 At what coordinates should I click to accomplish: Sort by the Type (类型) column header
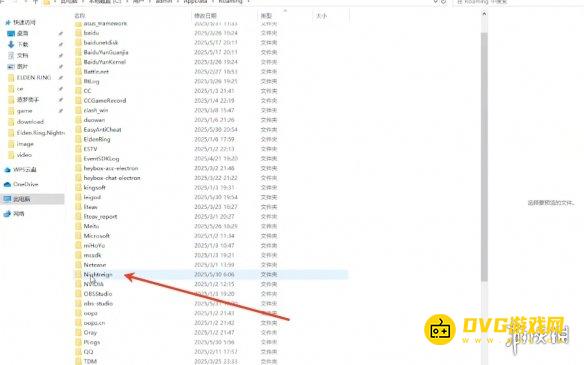pos(266,16)
